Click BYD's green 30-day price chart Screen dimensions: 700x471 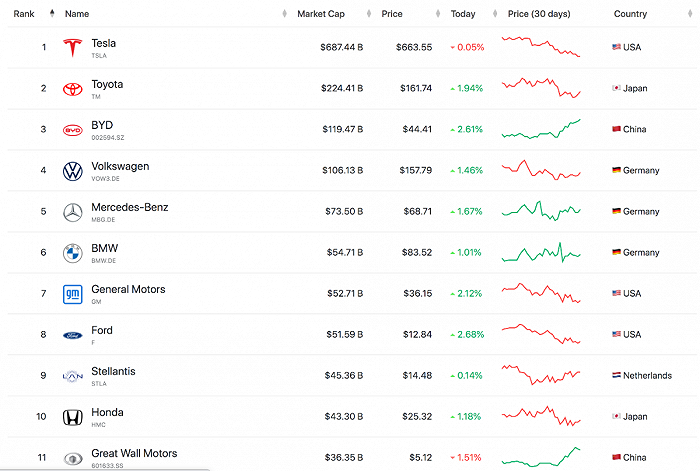(x=541, y=129)
